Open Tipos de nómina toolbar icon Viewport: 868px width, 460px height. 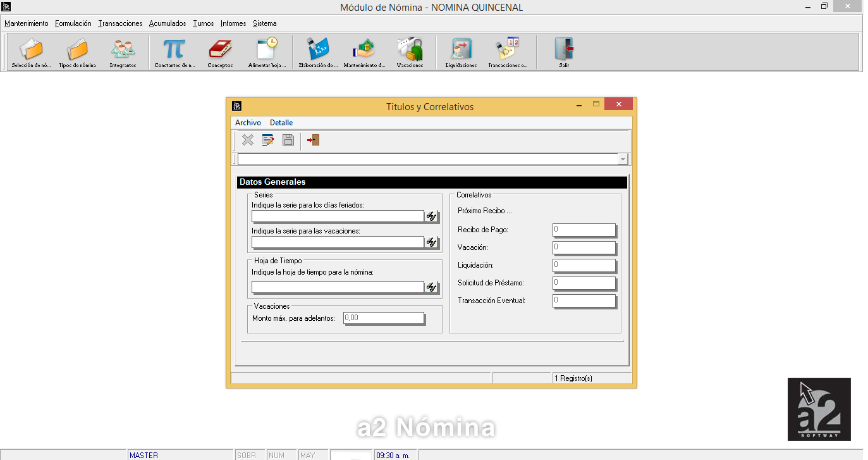(77, 53)
